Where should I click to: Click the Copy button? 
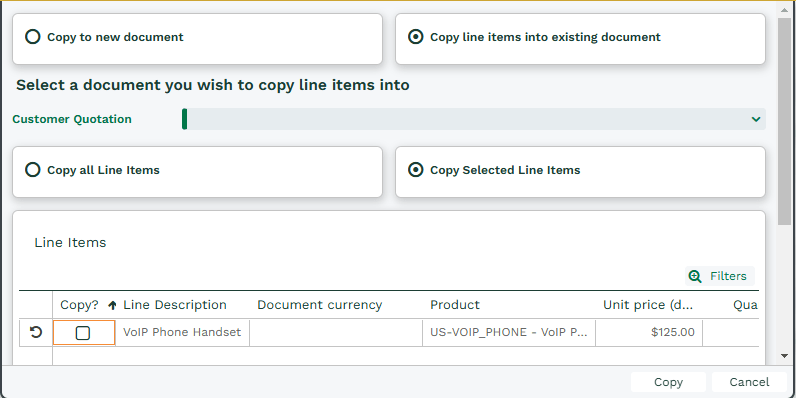[668, 382]
